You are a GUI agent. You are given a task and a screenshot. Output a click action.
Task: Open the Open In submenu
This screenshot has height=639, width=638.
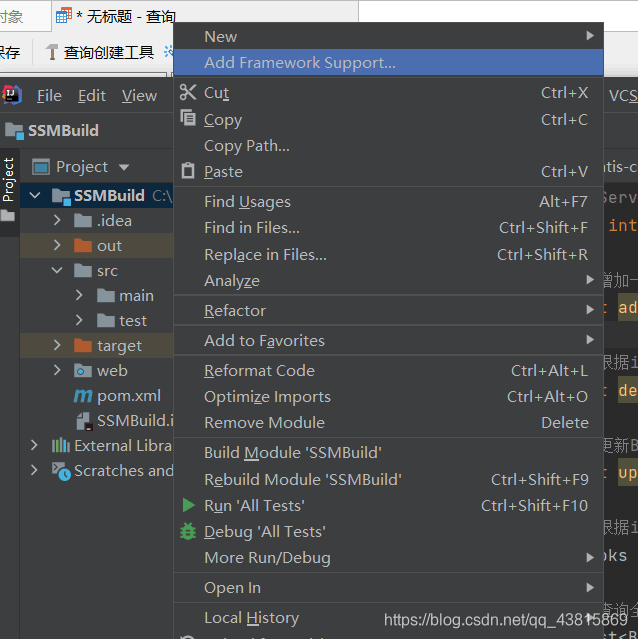(x=388, y=588)
